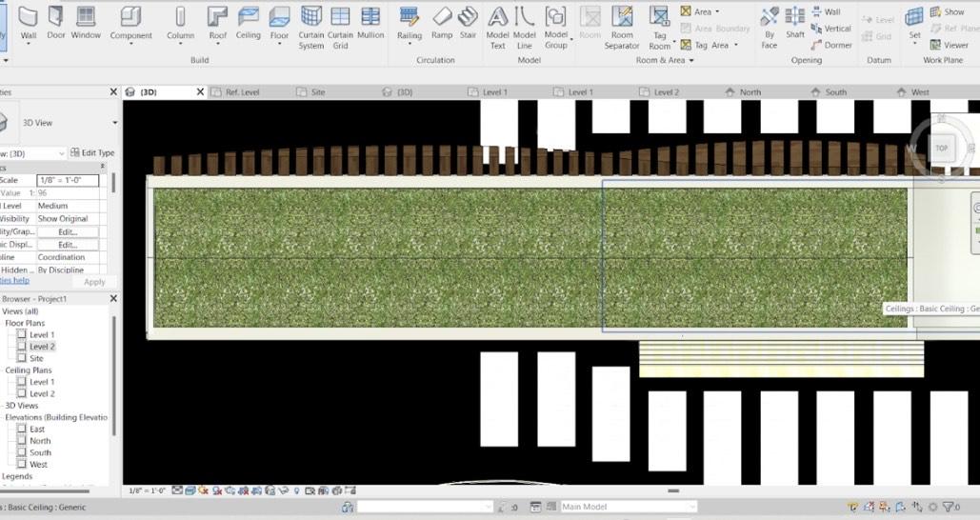Activate the Model Line tool
980x520 pixels.
pos(525,28)
